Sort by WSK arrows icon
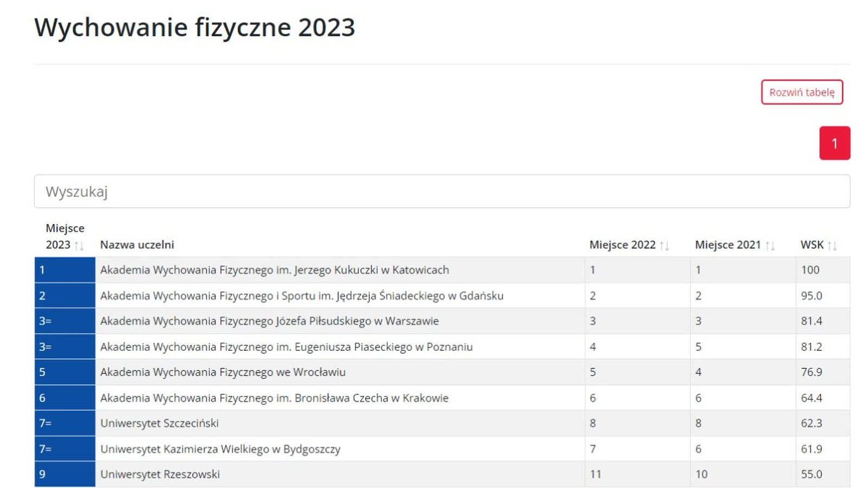Viewport: 868px width, 488px height. tap(833, 246)
